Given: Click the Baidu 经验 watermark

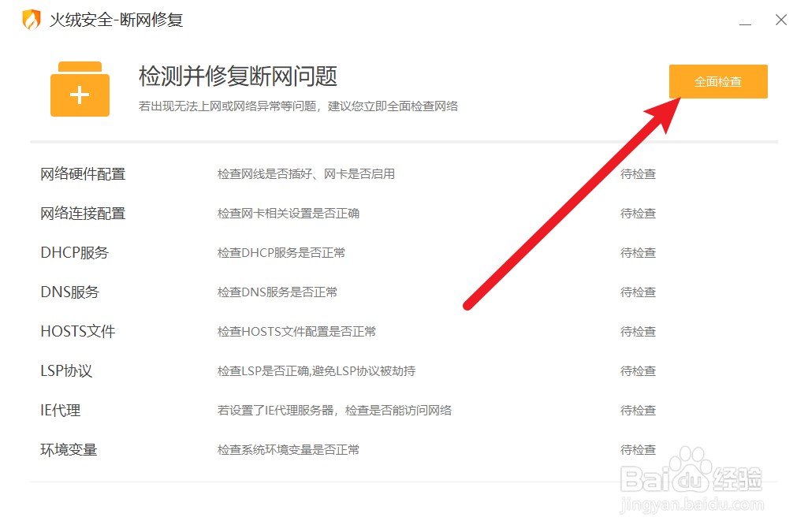Looking at the screenshot, I should pos(690,481).
